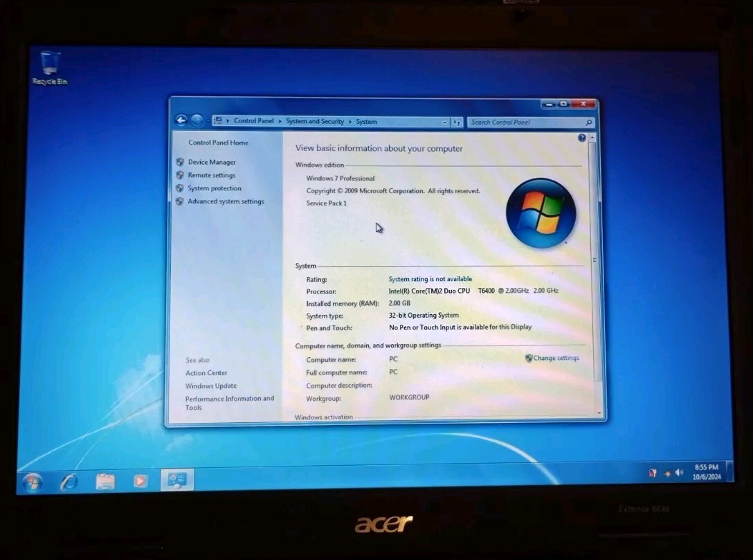Open Windows Explorer from the taskbar

(105, 481)
